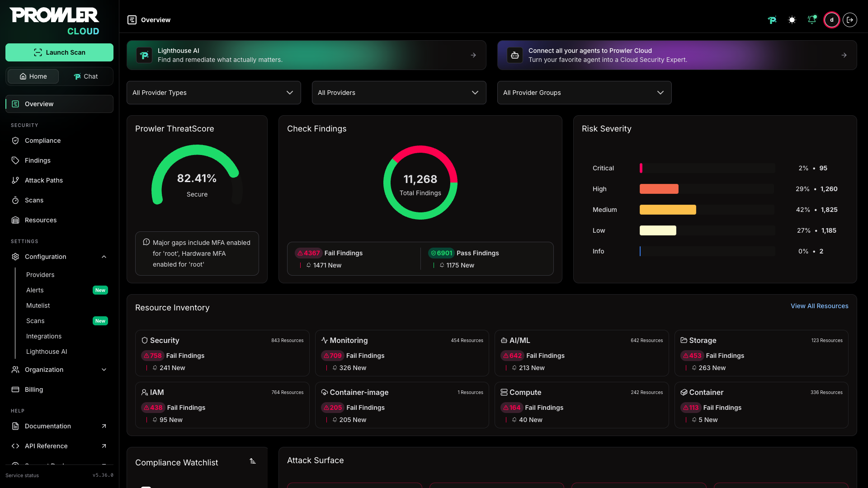
Task: Open the notifications bell icon
Action: 812,19
